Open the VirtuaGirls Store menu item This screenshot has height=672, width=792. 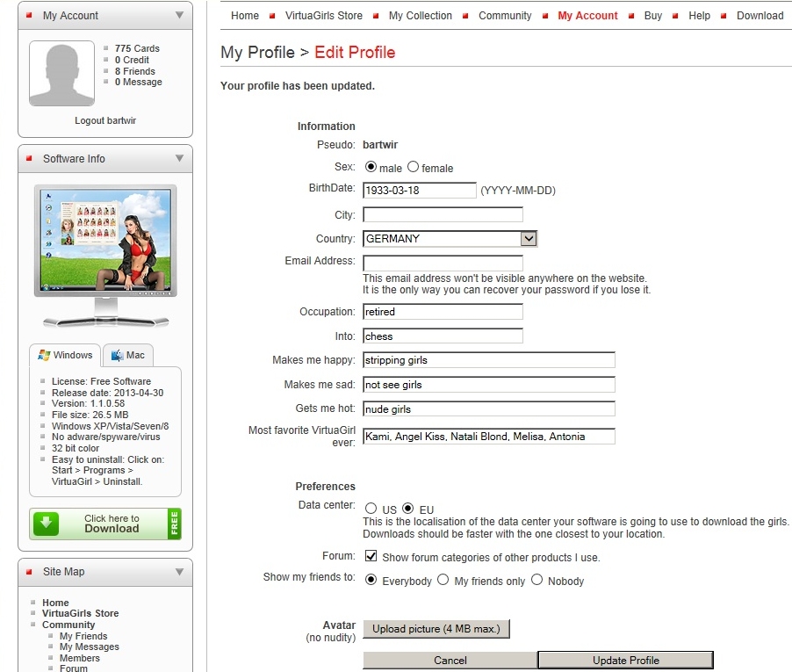[323, 15]
